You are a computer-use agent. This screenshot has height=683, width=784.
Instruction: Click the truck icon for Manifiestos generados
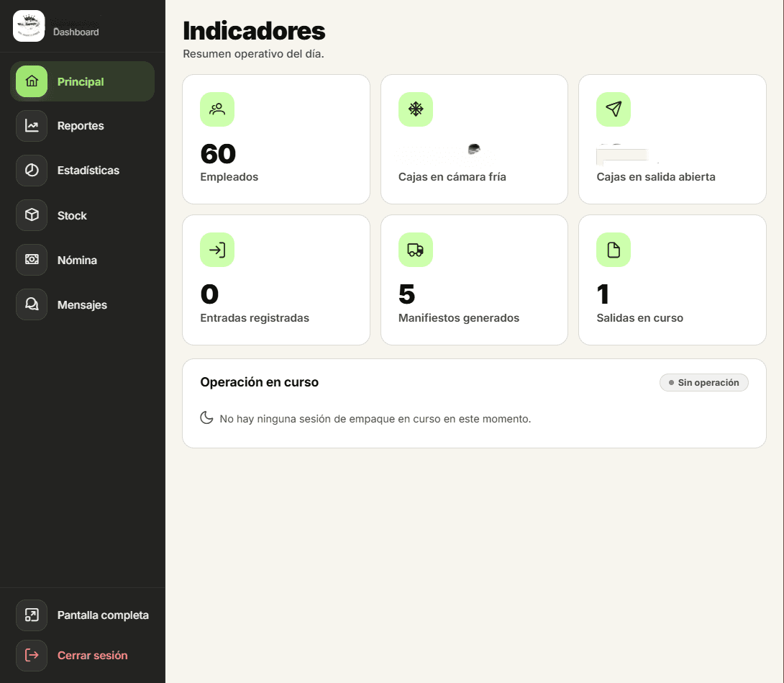click(x=416, y=250)
